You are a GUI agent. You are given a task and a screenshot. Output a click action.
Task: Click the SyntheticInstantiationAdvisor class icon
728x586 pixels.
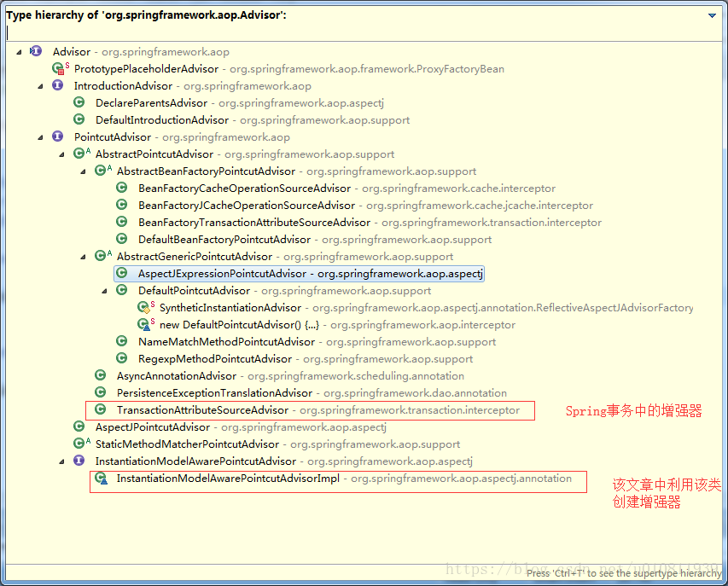(145, 307)
